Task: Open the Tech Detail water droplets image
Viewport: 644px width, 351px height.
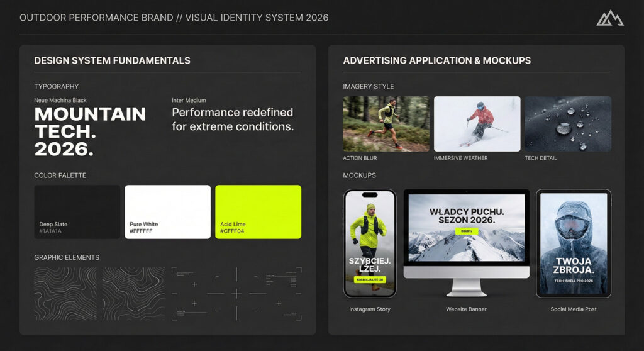Action: (x=568, y=124)
